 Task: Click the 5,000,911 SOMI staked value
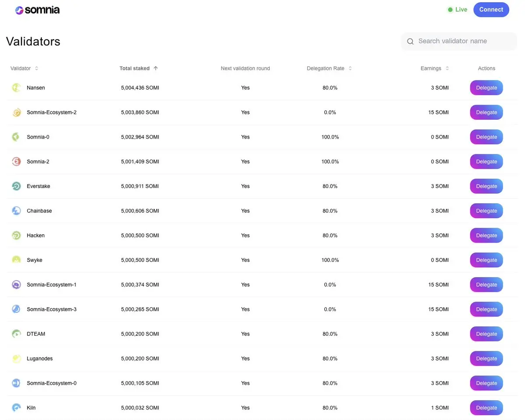[x=140, y=186]
